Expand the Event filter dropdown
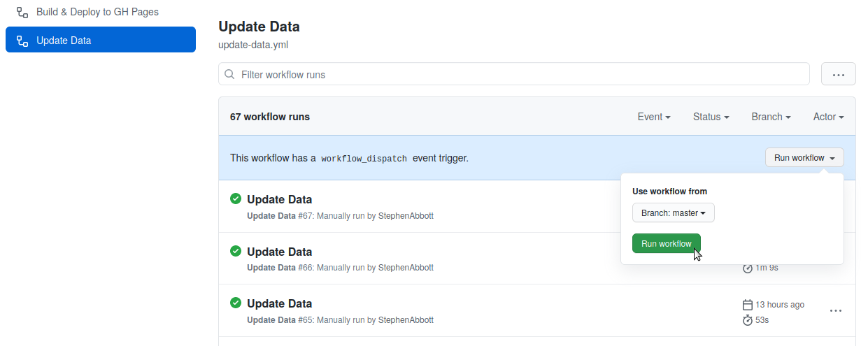868x346 pixels. click(x=654, y=117)
